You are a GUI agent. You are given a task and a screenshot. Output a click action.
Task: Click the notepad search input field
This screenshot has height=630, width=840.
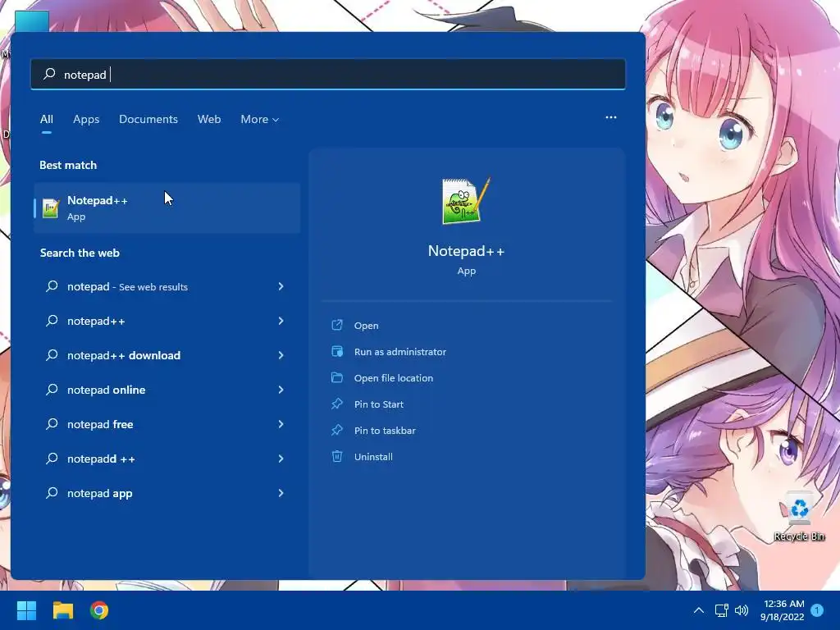coord(328,74)
